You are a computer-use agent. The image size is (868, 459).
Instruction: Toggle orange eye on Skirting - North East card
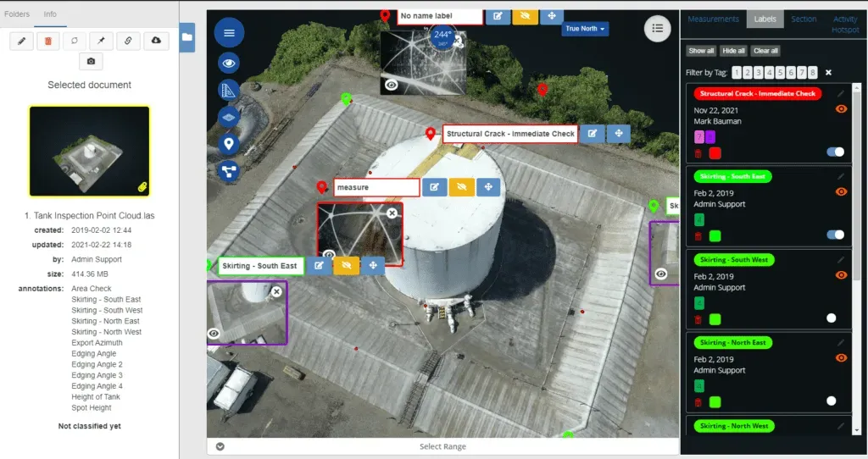point(842,357)
